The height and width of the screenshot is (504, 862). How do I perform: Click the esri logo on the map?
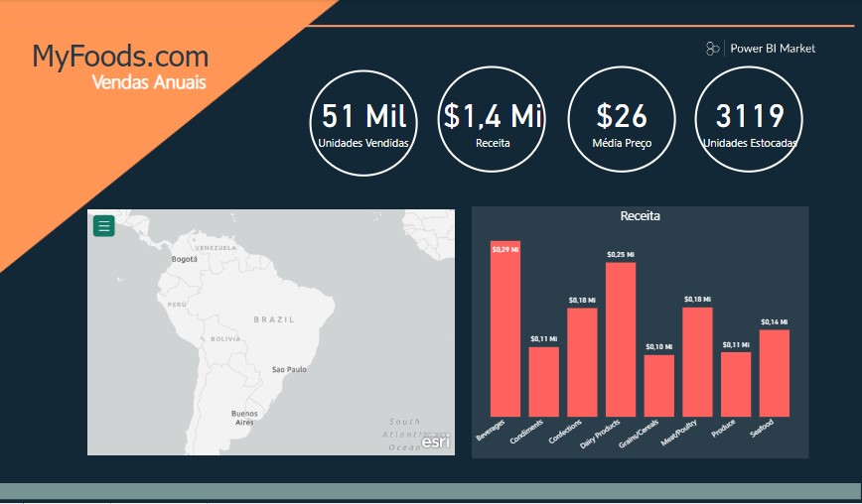(x=435, y=441)
